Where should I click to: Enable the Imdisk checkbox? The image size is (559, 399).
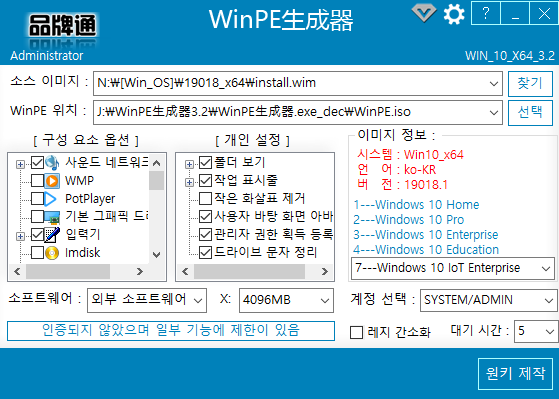click(x=37, y=253)
